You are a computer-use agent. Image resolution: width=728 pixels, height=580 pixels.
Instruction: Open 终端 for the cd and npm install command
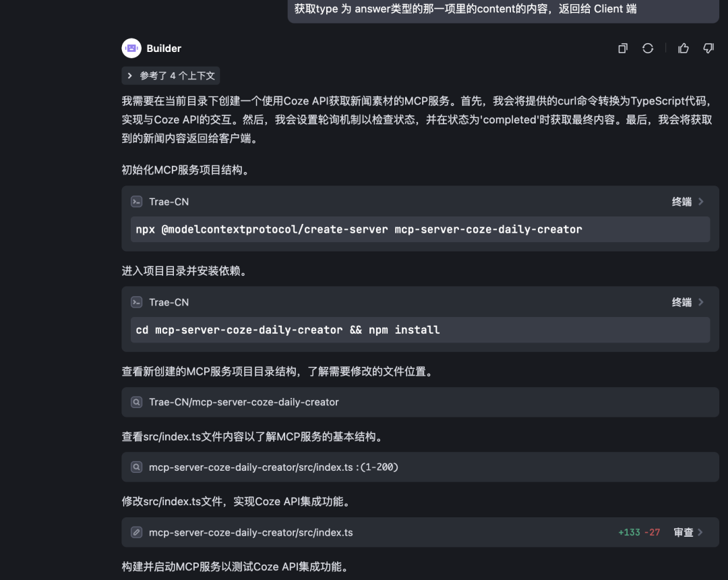tap(688, 302)
